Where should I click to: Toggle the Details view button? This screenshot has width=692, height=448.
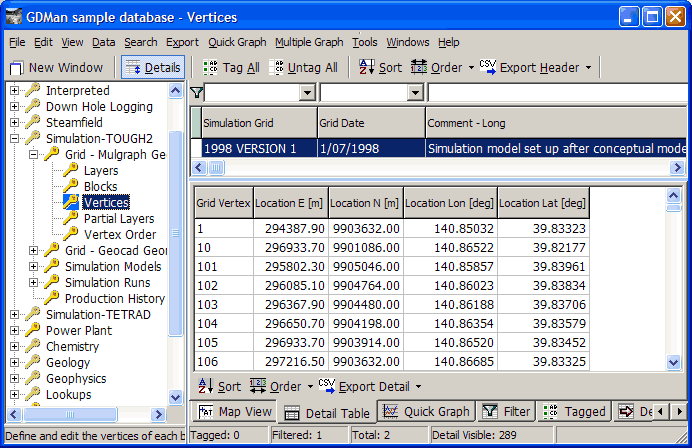tap(153, 68)
